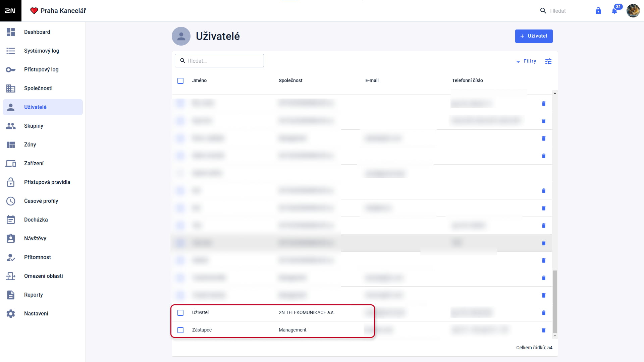Delete the Uživatel row via trash icon
The width and height of the screenshot is (644, 362).
pyautogui.click(x=544, y=313)
